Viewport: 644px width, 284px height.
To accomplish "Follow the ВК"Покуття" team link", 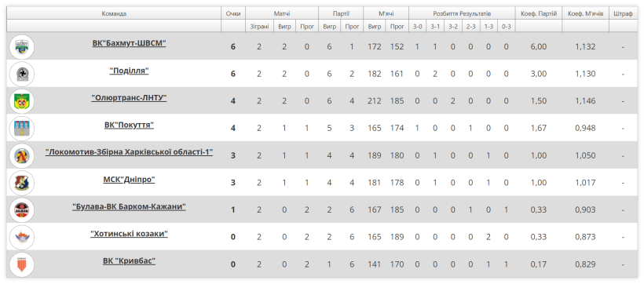I will point(129,125).
